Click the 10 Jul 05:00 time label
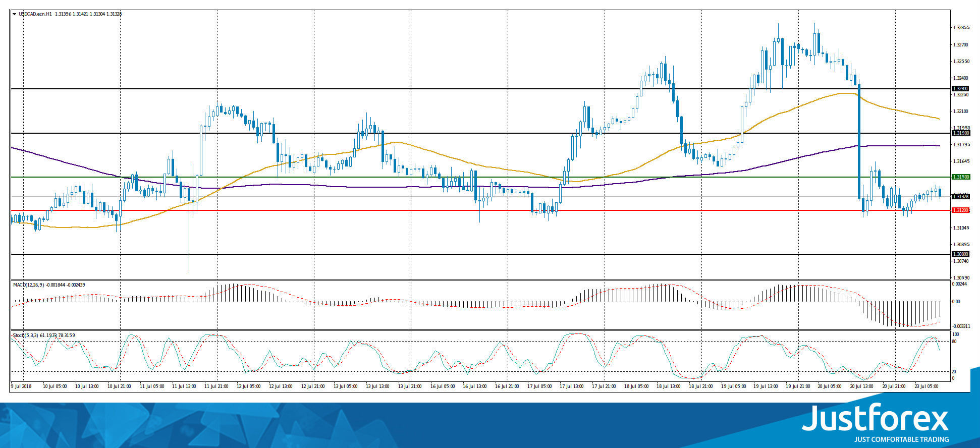980x448 pixels. 56,386
